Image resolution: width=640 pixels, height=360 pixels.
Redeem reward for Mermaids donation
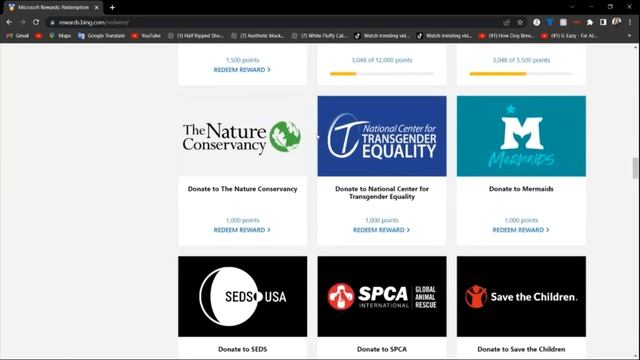tap(521, 230)
